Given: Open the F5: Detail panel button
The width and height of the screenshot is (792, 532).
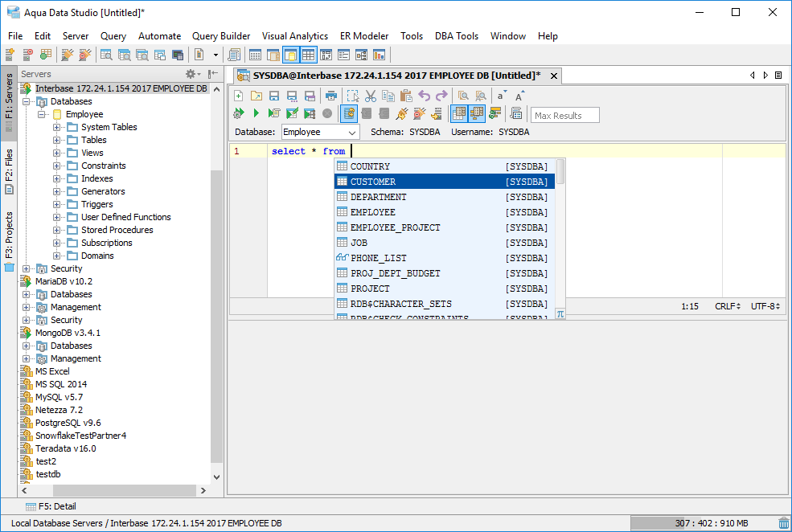Looking at the screenshot, I should pyautogui.click(x=51, y=506).
